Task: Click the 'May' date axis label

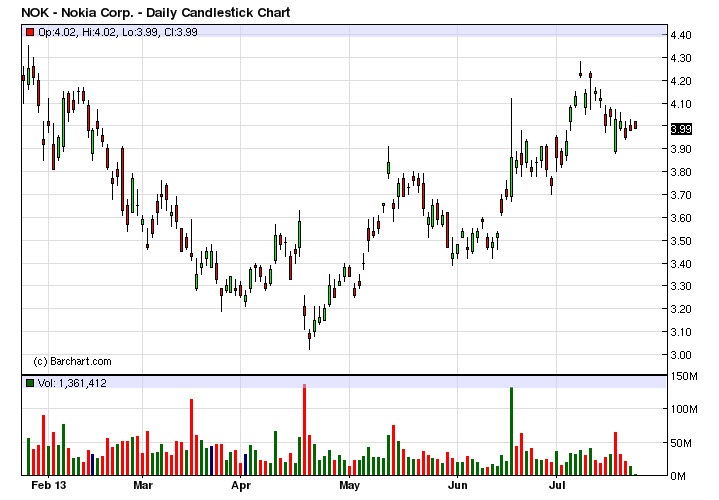Action: coord(349,485)
